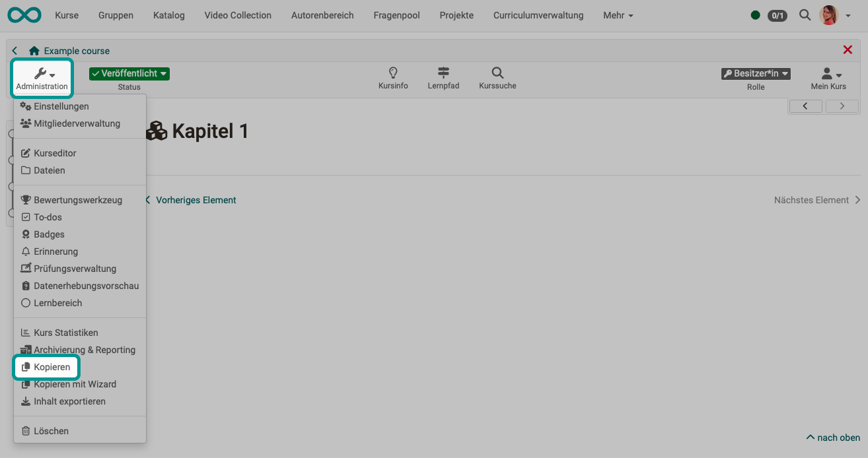Click the OpenOlat infinity logo

click(x=24, y=15)
